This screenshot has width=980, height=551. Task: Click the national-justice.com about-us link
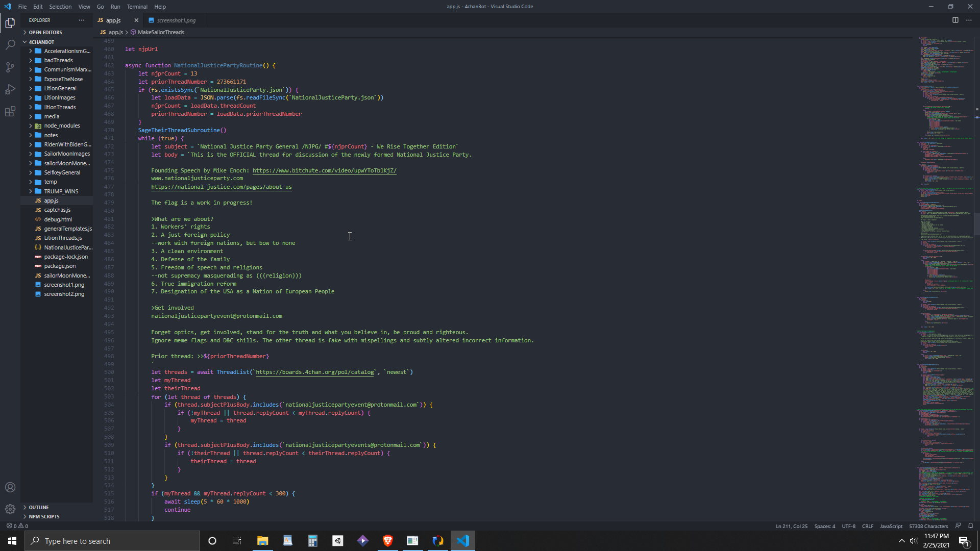[221, 187]
